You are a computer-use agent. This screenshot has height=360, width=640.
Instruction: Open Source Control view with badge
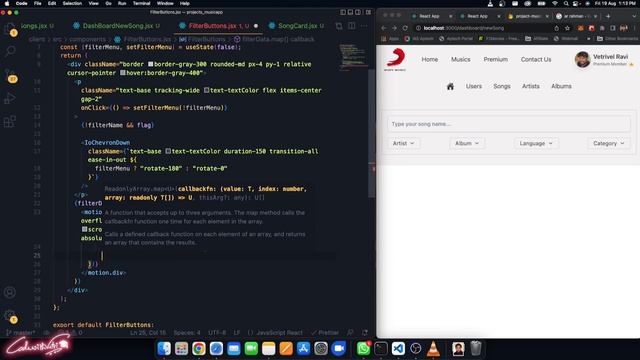(x=10, y=75)
